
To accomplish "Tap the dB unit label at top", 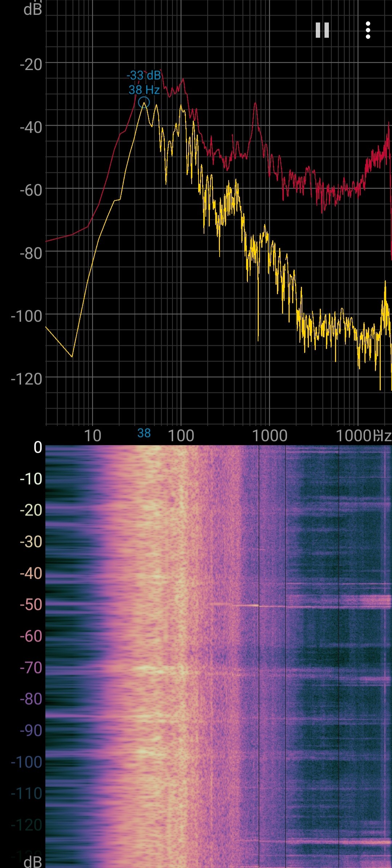I will 33,9.
